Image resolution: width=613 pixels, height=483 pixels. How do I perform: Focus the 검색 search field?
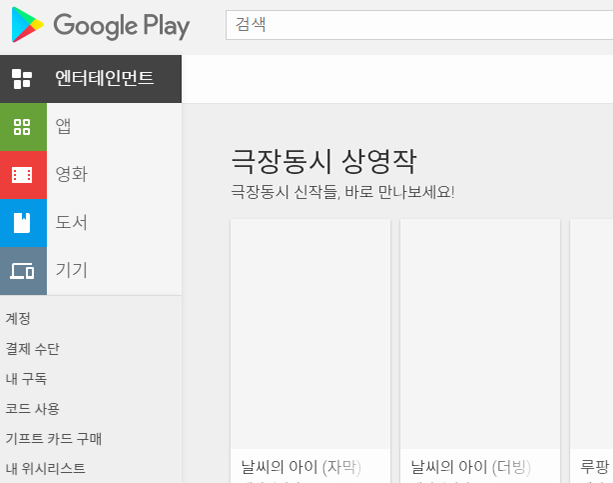(x=419, y=25)
